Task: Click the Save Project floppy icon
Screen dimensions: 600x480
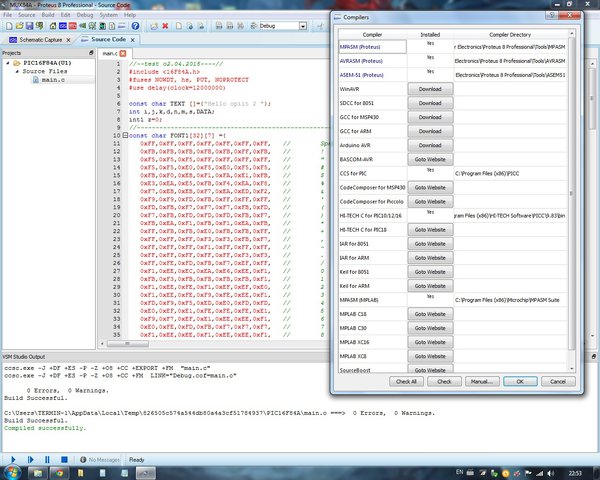Action: click(x=29, y=26)
